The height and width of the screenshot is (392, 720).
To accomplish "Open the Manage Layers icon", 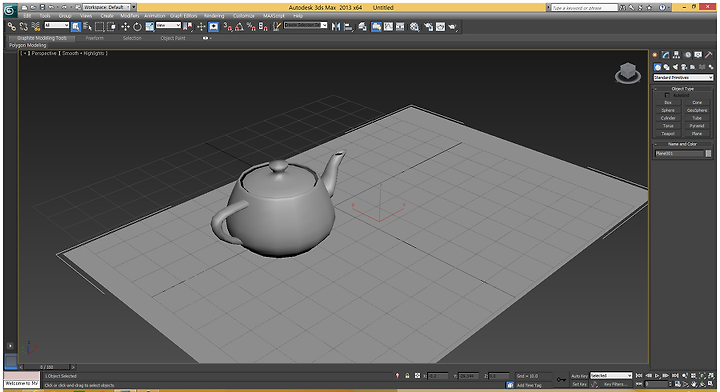I will (x=362, y=27).
